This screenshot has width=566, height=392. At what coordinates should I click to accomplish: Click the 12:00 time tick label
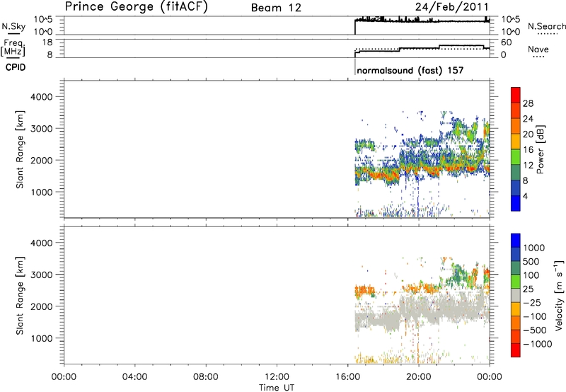[277, 377]
